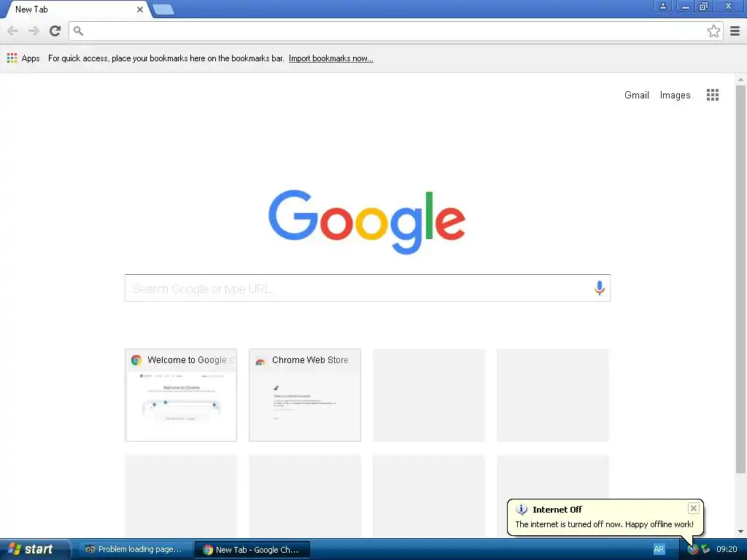Click the rightmost system tray icon beside clock
Screen dimensions: 747x560
(705, 550)
